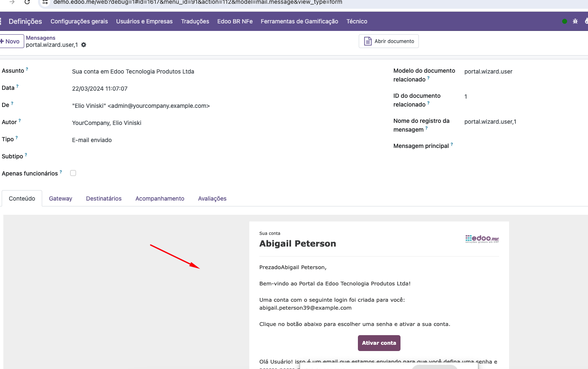Image resolution: width=588 pixels, height=369 pixels.
Task: Click the abigail.peterson39@example.com login text
Action: point(305,308)
